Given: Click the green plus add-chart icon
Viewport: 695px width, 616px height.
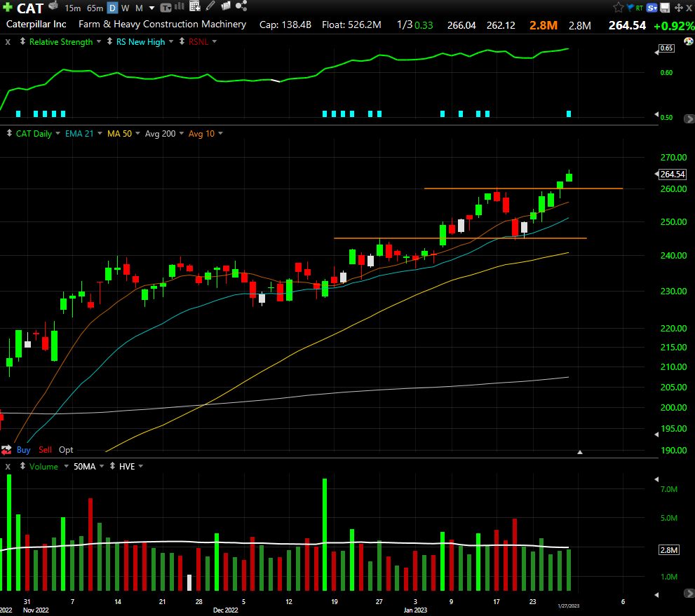Looking at the screenshot, I should (x=7, y=7).
